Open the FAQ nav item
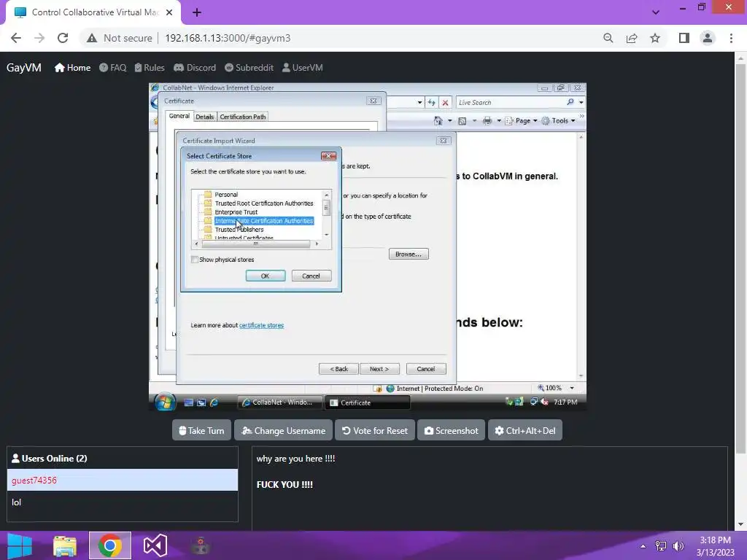The image size is (747, 560). point(113,68)
